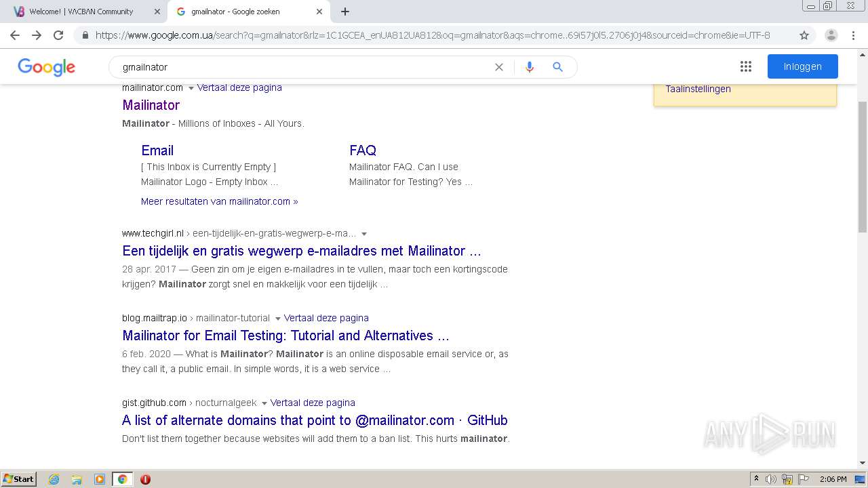Image resolution: width=868 pixels, height=488 pixels.
Task: Close the VACBAN Community tab
Action: (157, 12)
